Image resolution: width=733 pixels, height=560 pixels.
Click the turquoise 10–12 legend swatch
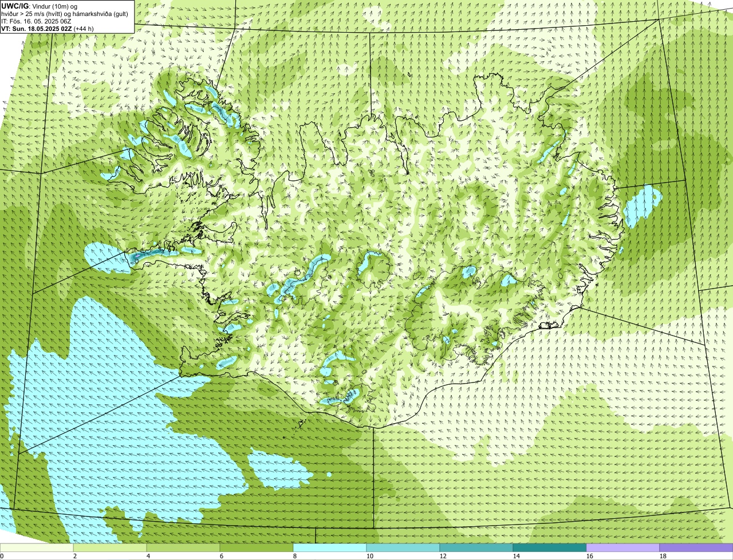point(403,547)
